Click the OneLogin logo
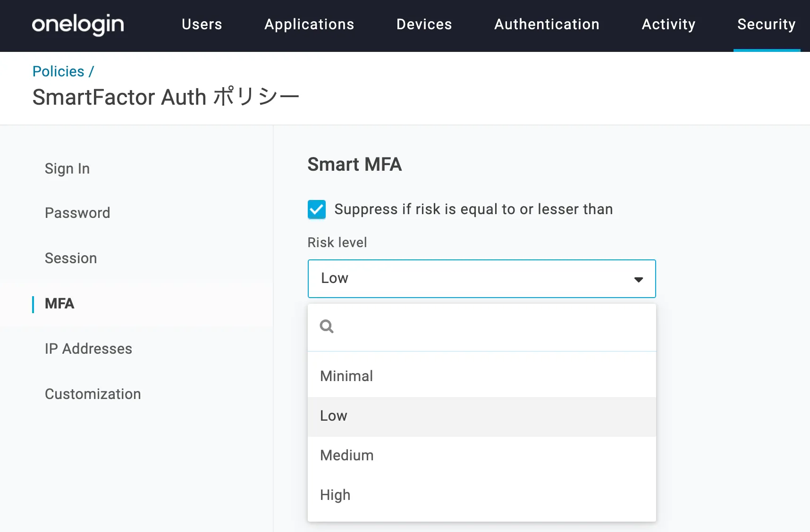810x532 pixels. [x=78, y=25]
